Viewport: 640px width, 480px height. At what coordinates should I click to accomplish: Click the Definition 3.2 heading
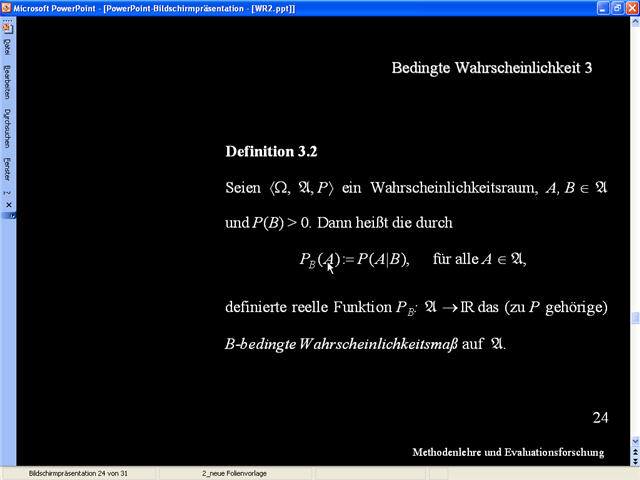[x=271, y=152]
